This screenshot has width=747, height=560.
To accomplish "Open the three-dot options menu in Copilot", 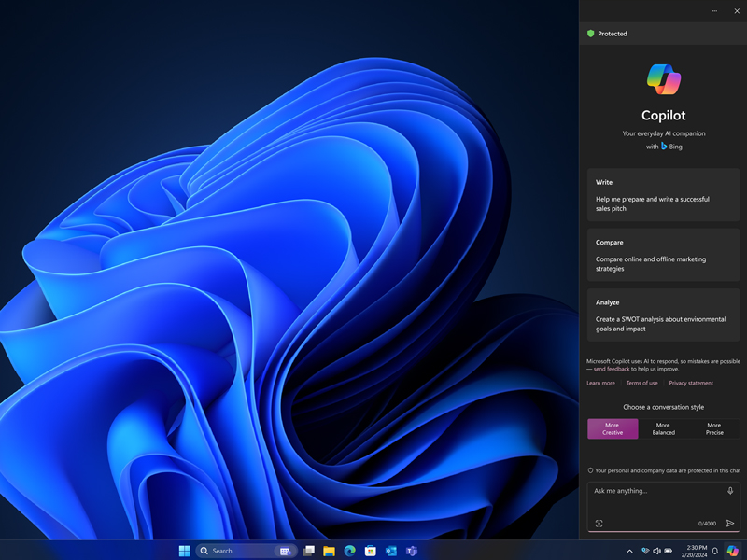I will (715, 11).
